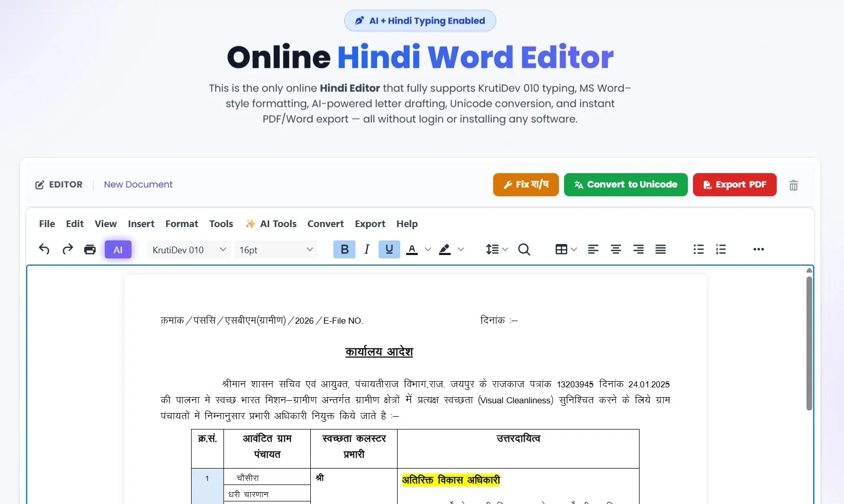Open the print dialog
Viewport: 844px width, 504px height.
[x=90, y=249]
